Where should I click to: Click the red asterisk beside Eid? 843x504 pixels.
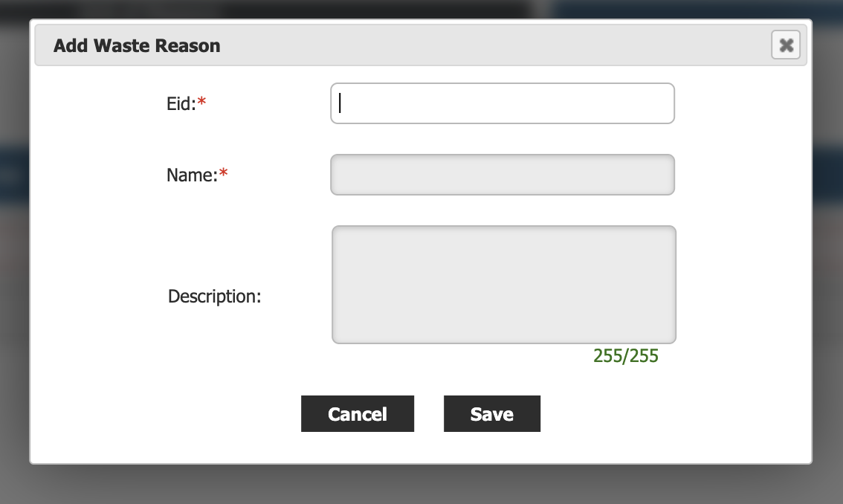tap(201, 104)
